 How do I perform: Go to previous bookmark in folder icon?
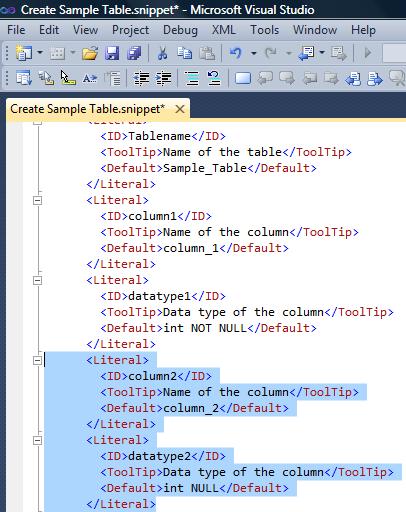click(310, 79)
